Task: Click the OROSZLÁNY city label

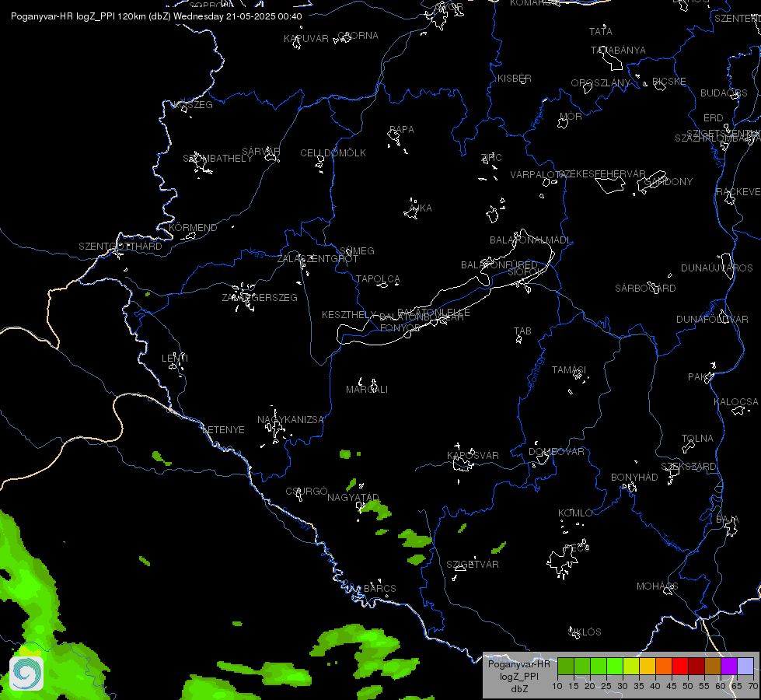Action: 600,83
